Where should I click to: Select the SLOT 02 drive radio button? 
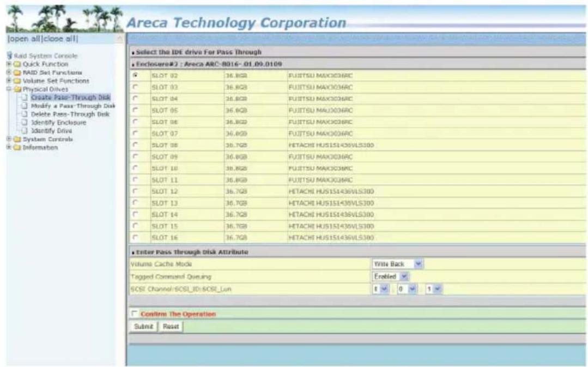[135, 75]
